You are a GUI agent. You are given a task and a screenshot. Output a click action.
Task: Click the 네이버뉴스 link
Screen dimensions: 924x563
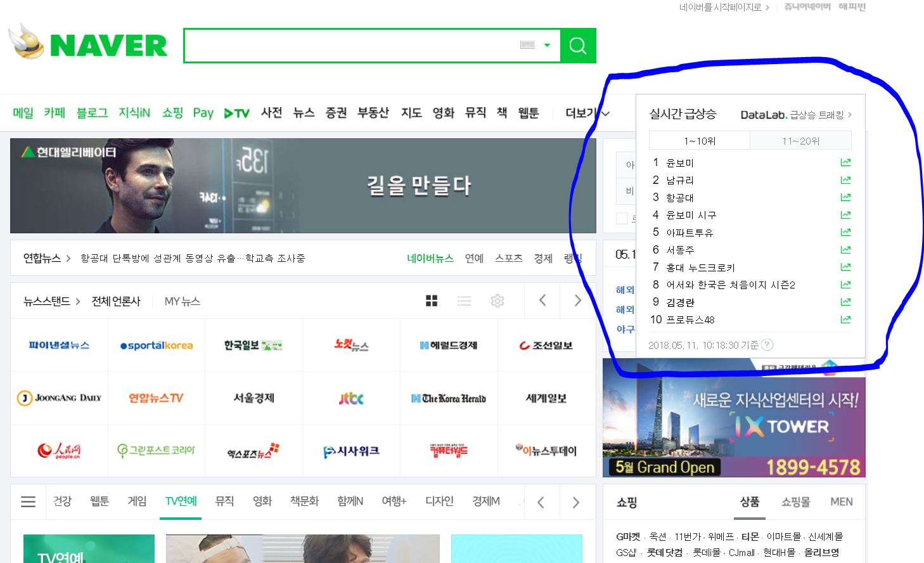tap(430, 258)
